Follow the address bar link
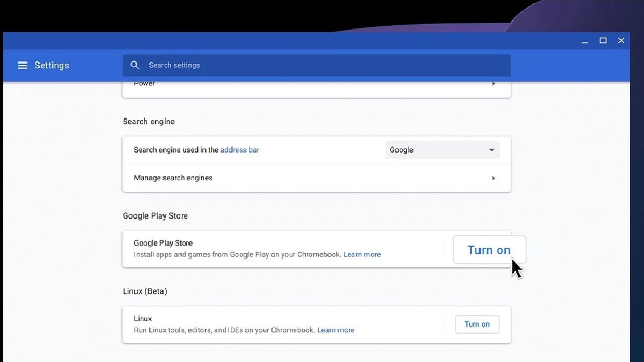 pyautogui.click(x=240, y=150)
